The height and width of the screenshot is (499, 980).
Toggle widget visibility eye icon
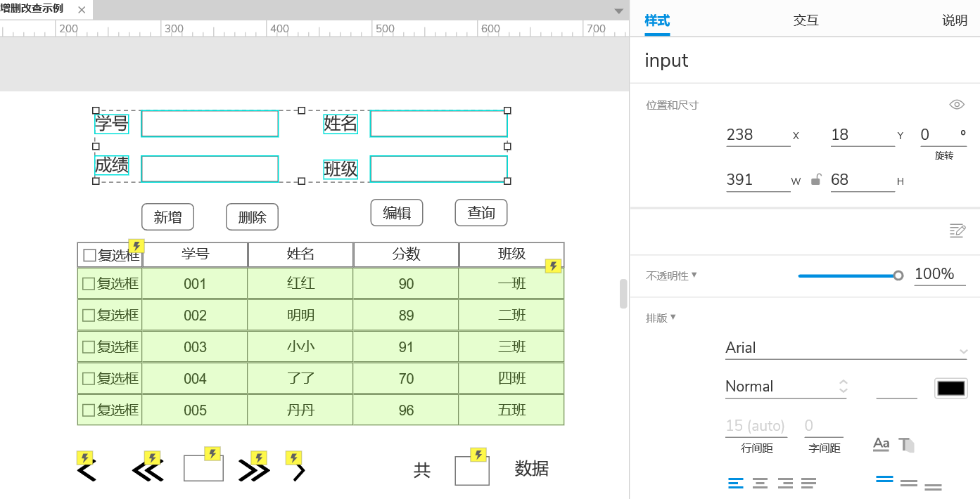point(957,105)
